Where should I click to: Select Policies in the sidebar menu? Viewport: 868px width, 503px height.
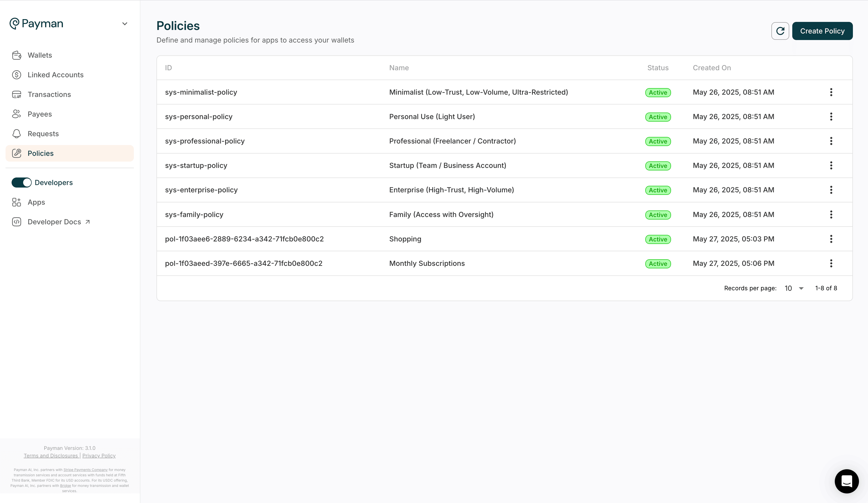pos(41,153)
